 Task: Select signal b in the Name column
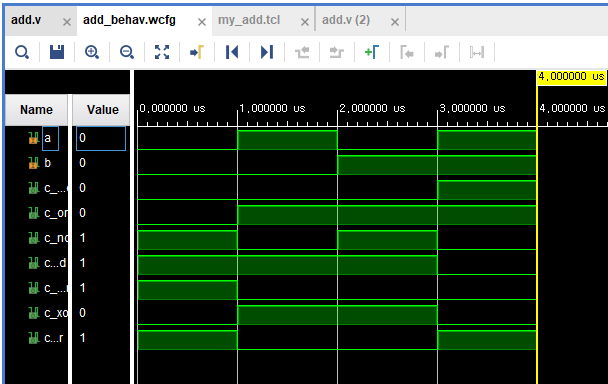[47, 163]
